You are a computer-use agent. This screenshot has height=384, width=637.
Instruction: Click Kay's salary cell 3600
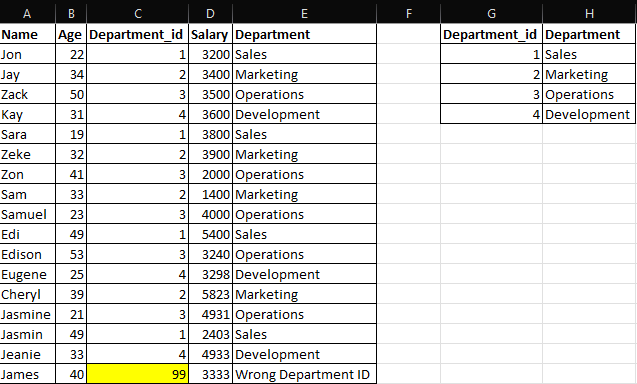[210, 114]
